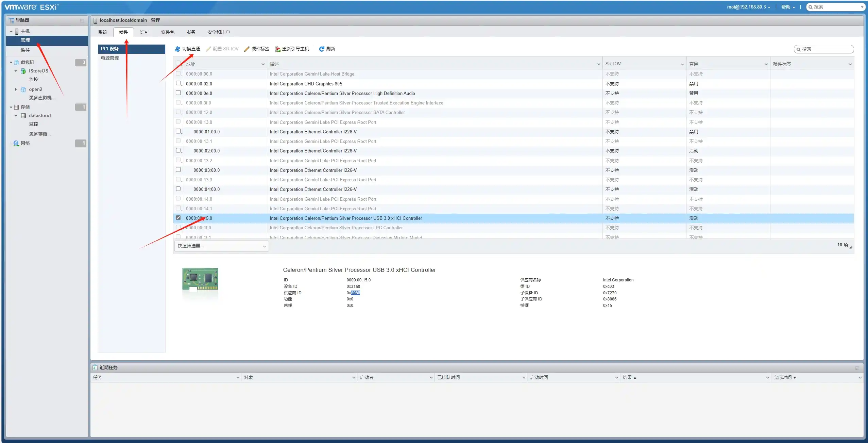Open the help (帮助) menu
The width and height of the screenshot is (868, 443).
[788, 7]
